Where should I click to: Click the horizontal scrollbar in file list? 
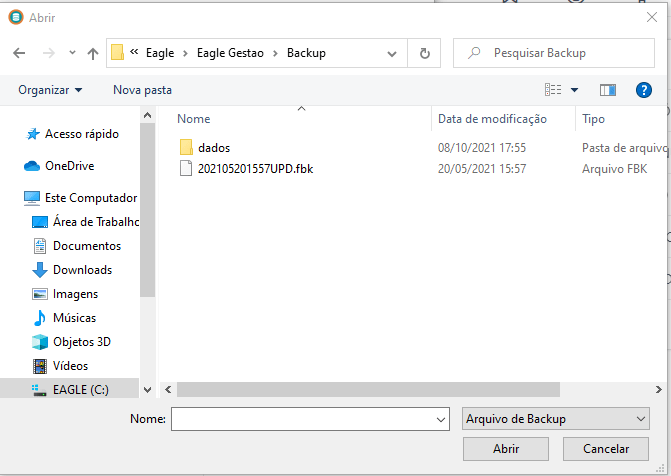pos(400,390)
